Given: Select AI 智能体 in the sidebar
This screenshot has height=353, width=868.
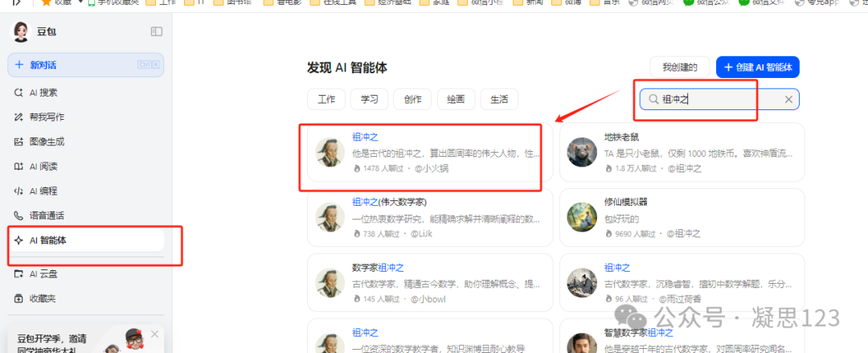Looking at the screenshot, I should coord(86,240).
